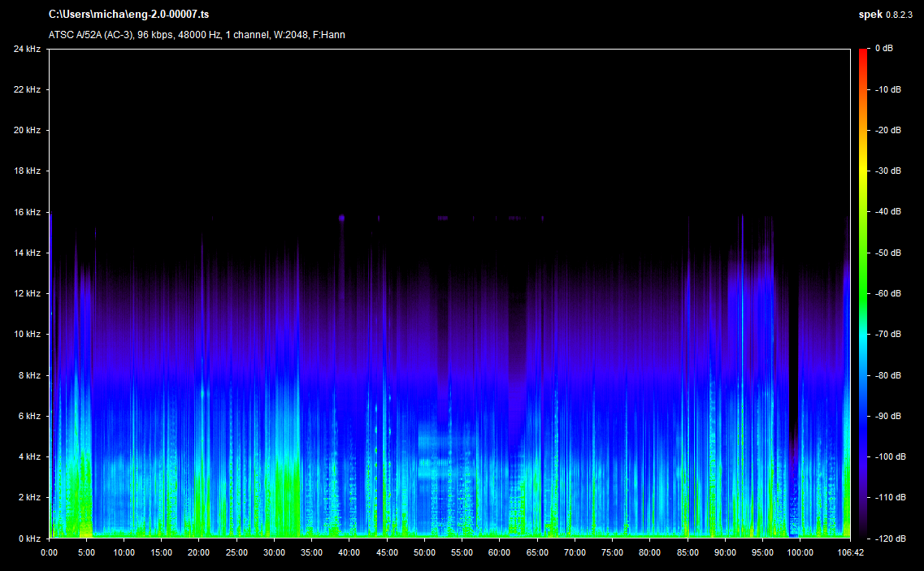Click the 50:00 time axis marker
924x571 pixels.
tap(424, 552)
